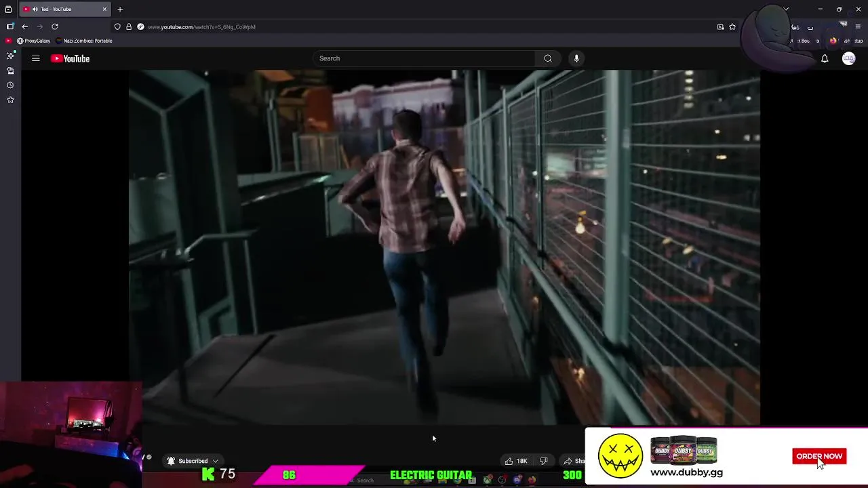
Task: Open the tab list icon in title bar
Action: (x=8, y=9)
